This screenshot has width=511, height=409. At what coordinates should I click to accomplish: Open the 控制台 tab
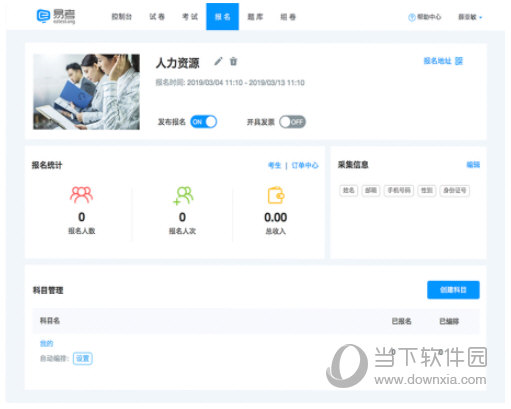point(122,17)
